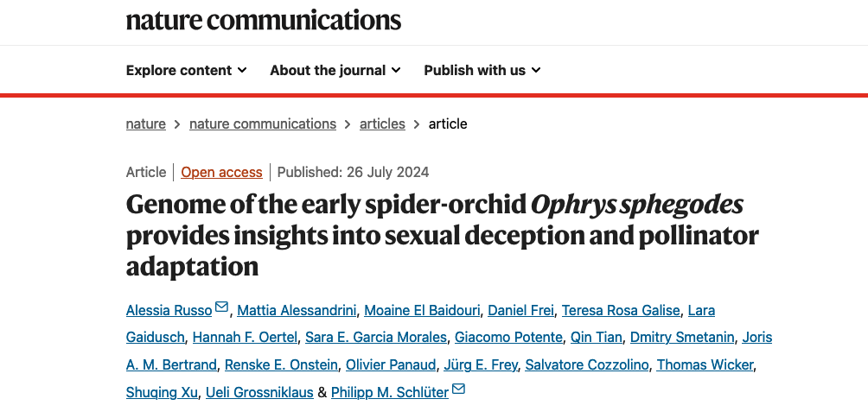The height and width of the screenshot is (418, 868).
Task: Navigate to articles breadcrumb
Action: [381, 123]
